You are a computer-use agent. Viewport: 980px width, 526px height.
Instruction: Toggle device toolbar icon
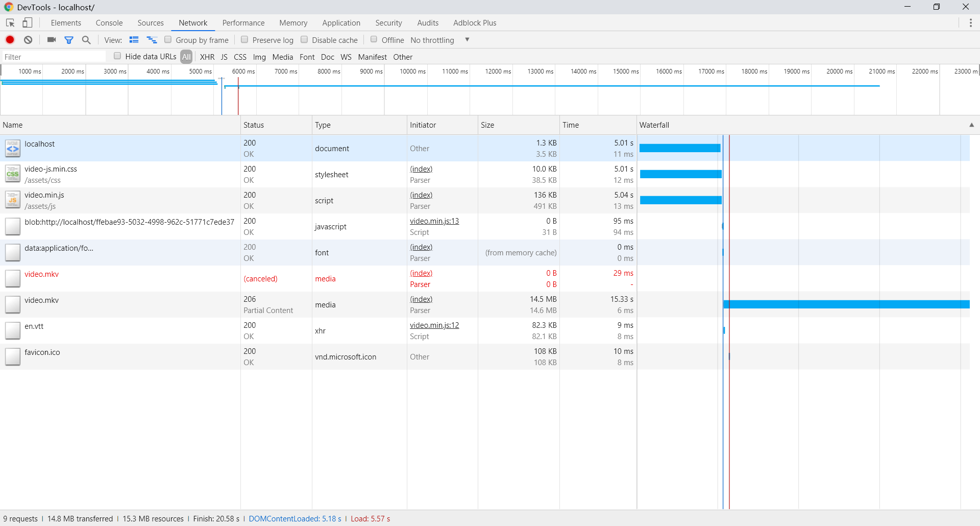coord(28,23)
